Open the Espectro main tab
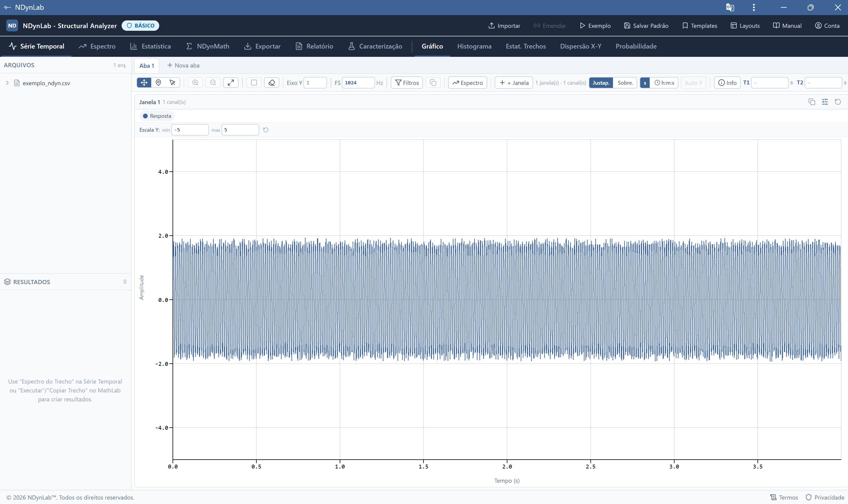Screen dimensions: 848x504 pyautogui.click(x=97, y=46)
